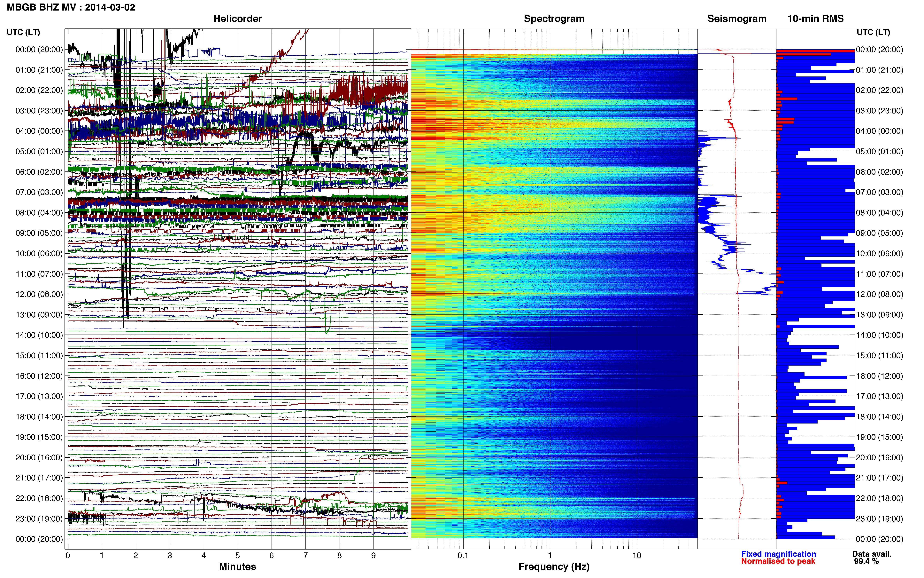Click the left 12:00 (08:00) time label
924x578 pixels.
click(x=39, y=294)
